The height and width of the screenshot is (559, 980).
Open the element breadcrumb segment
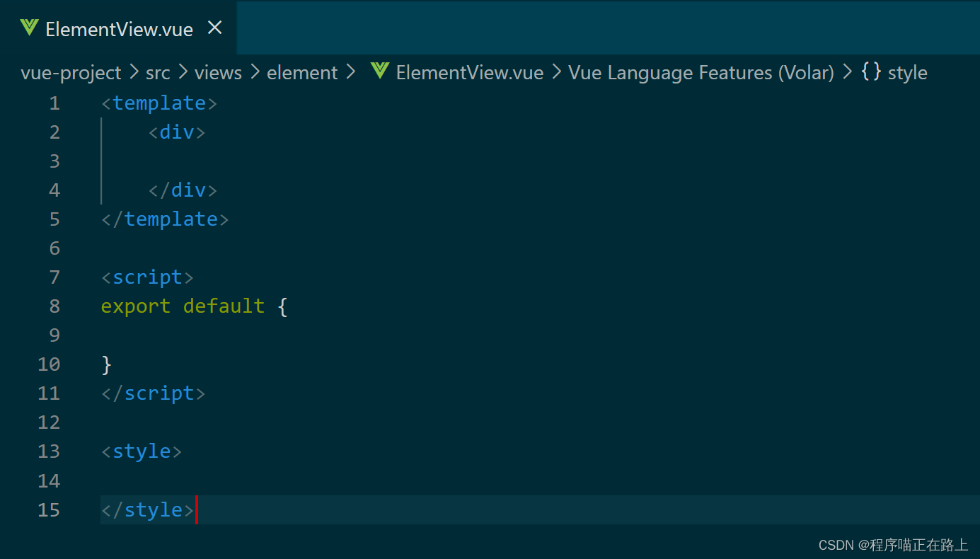pyautogui.click(x=302, y=73)
